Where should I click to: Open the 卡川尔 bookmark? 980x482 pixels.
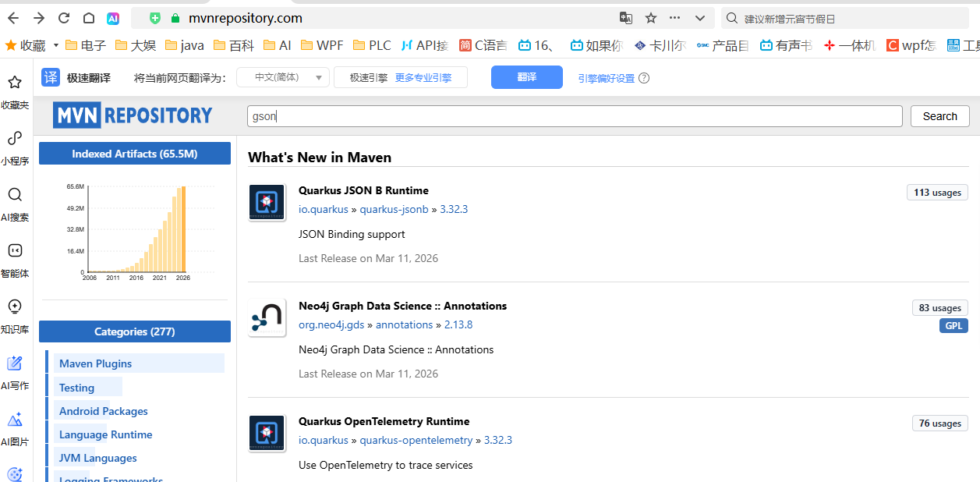tap(660, 45)
